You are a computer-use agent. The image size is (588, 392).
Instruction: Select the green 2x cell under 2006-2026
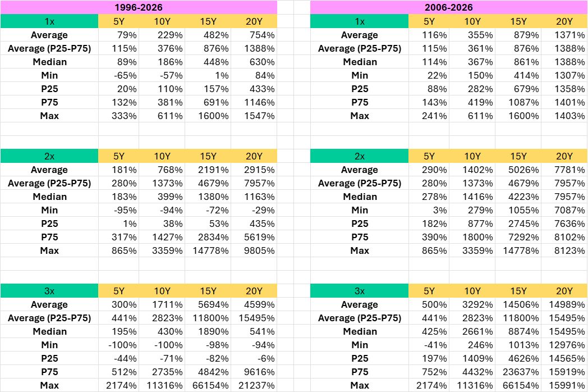[359, 156]
